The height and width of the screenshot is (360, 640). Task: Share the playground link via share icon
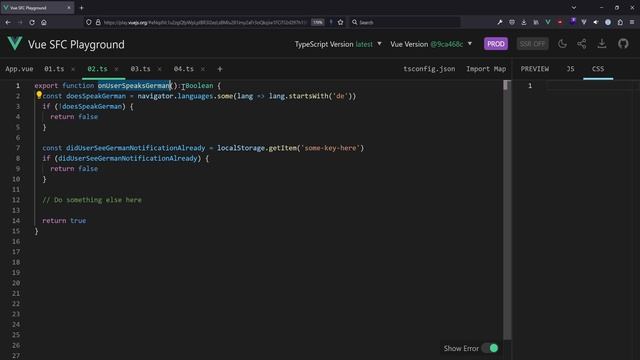582,44
